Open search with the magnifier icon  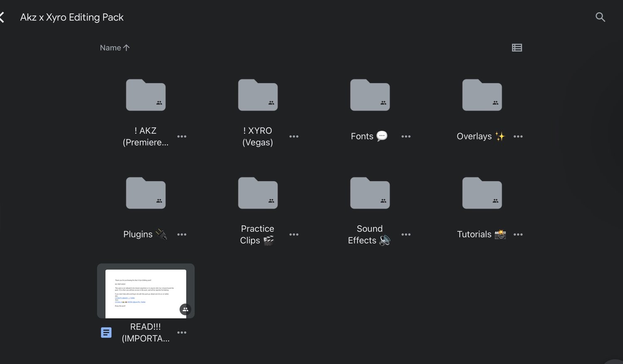tap(600, 17)
